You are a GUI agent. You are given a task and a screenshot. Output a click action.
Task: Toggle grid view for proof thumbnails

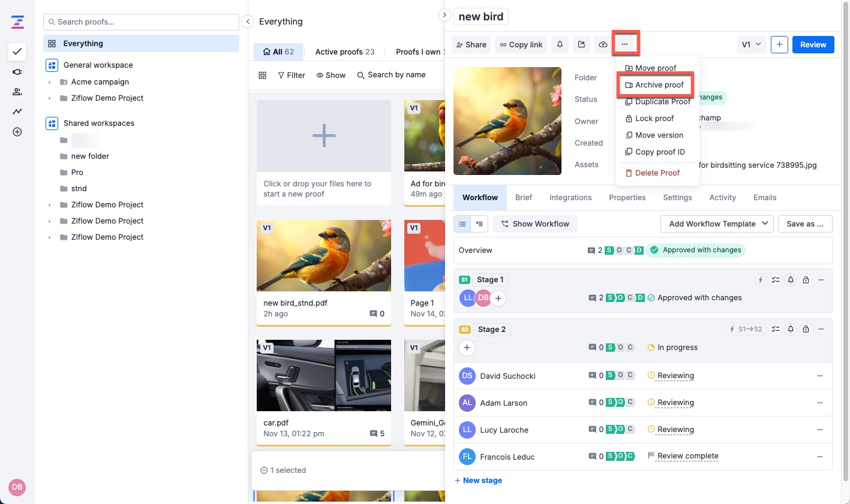pos(263,75)
